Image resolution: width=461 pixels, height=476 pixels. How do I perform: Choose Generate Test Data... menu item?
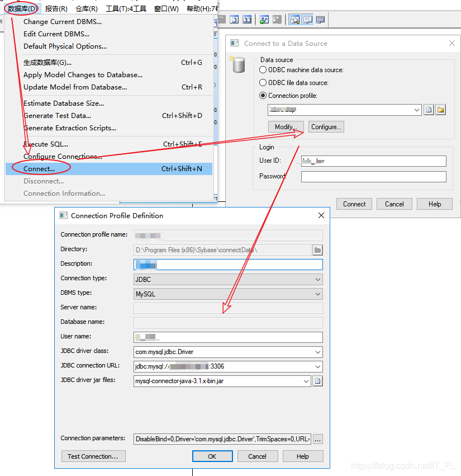[108, 116]
